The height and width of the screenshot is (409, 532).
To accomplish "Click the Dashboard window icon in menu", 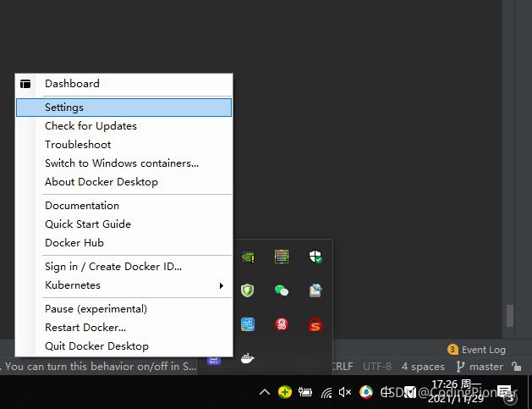I will 25,84.
